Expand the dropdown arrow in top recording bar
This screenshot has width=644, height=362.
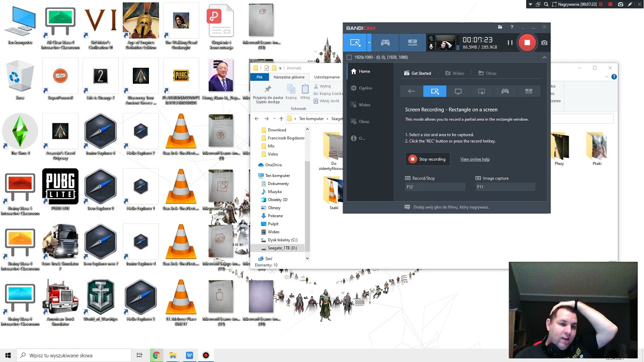530,4
